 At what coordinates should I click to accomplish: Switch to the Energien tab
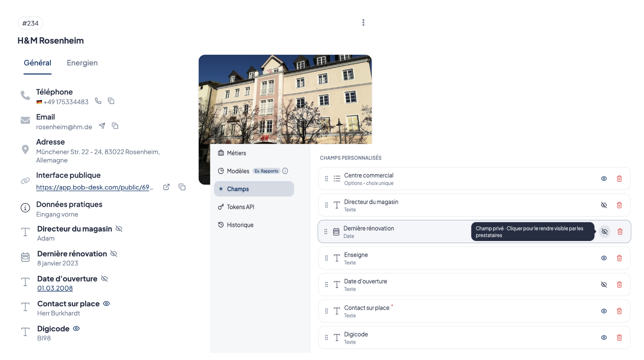click(82, 63)
